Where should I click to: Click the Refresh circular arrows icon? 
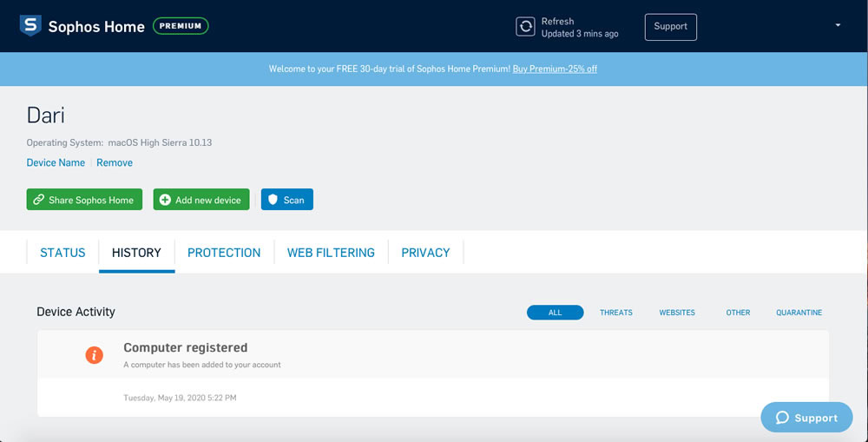pos(525,27)
